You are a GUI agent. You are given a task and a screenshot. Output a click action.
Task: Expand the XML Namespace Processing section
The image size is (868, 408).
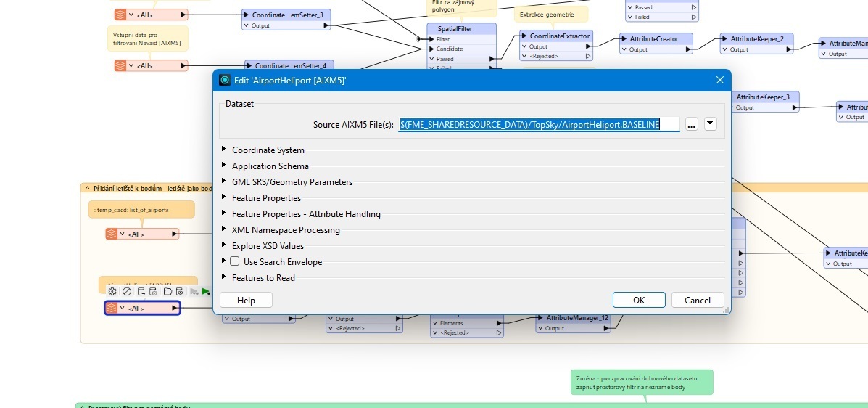tap(223, 229)
